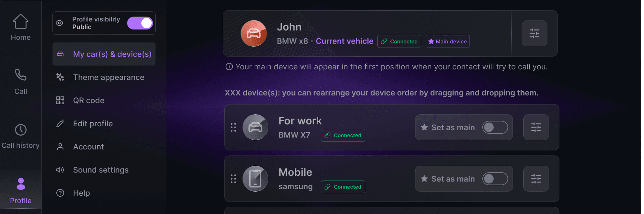Click the Main device badge
Screen dimensions: 644x214
[x=447, y=42]
